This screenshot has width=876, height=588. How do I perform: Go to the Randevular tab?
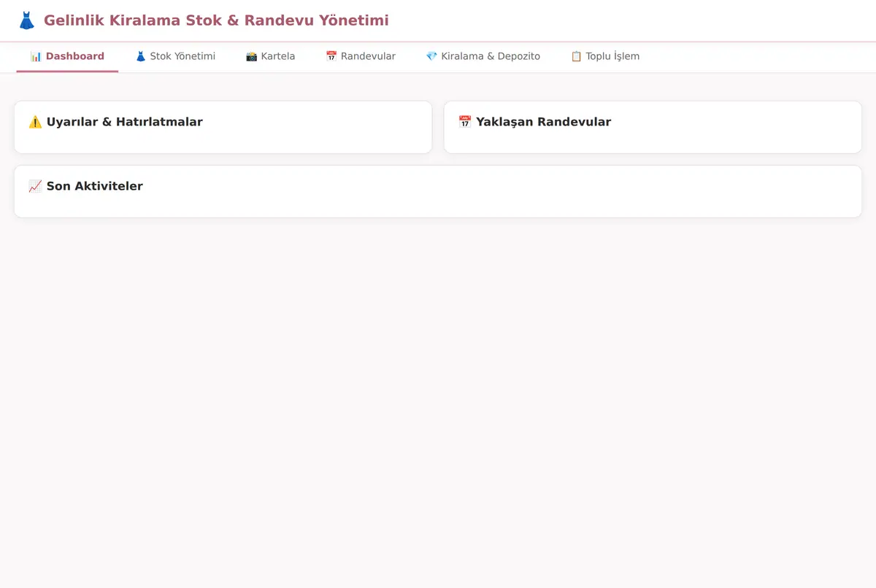pyautogui.click(x=361, y=56)
